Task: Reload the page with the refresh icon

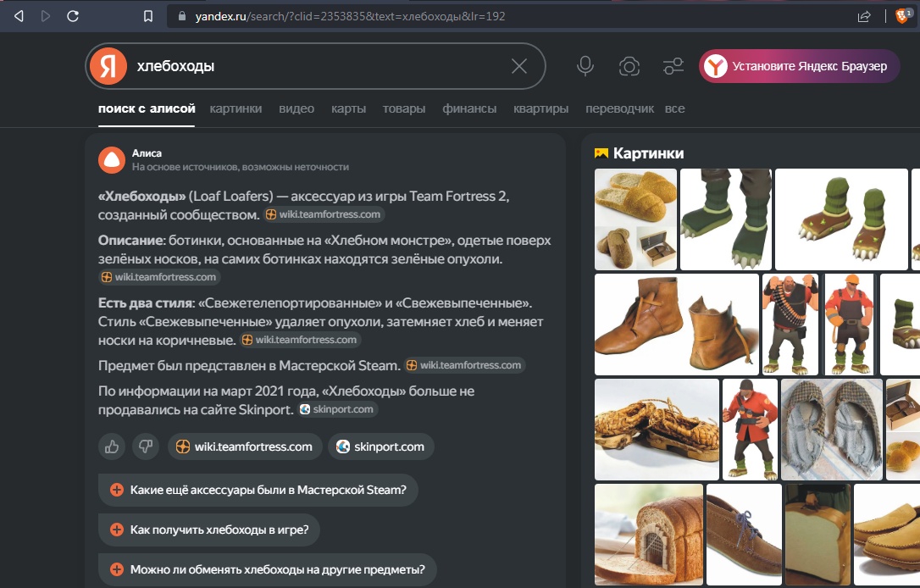Action: 73,16
